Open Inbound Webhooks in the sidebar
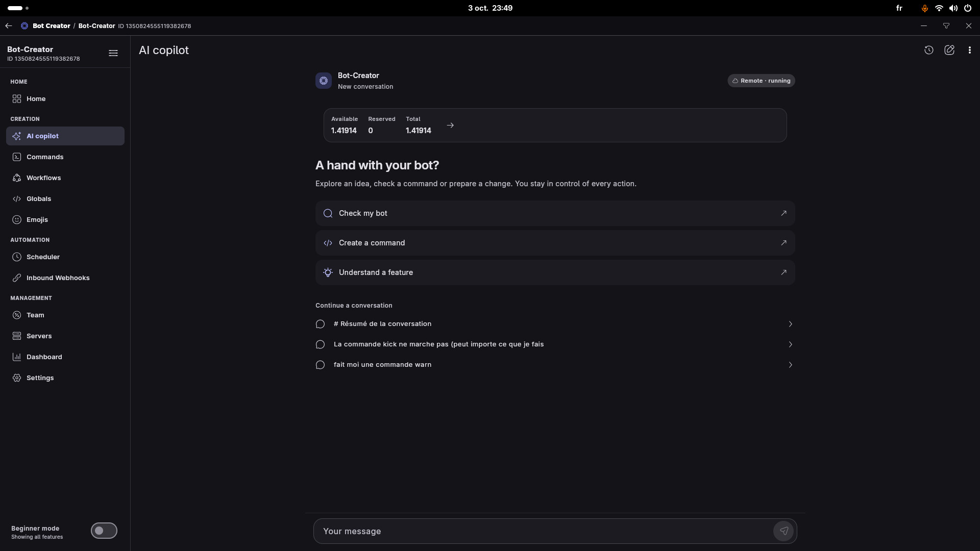980x551 pixels. click(x=65, y=278)
